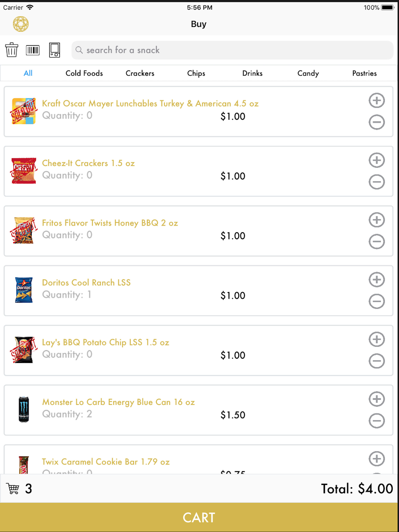The image size is (399, 532).
Task: Add one Doritos Cool Ranch LSS
Action: pyautogui.click(x=377, y=279)
